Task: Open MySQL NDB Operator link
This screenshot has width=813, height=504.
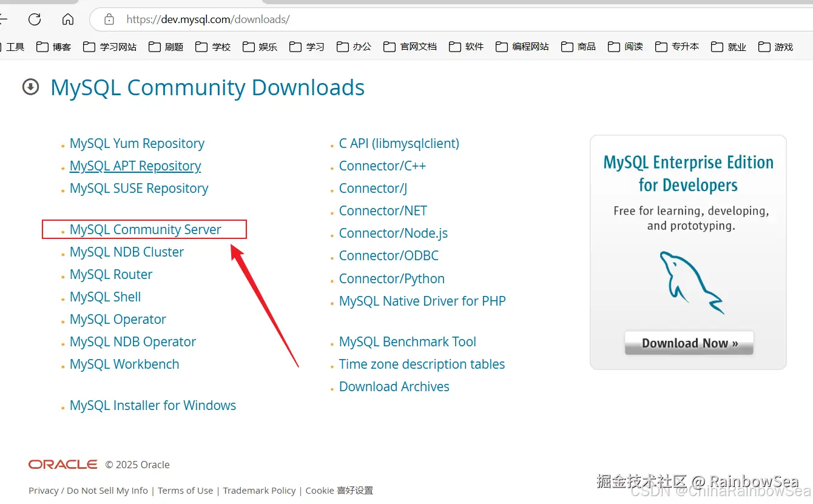Action: click(133, 342)
